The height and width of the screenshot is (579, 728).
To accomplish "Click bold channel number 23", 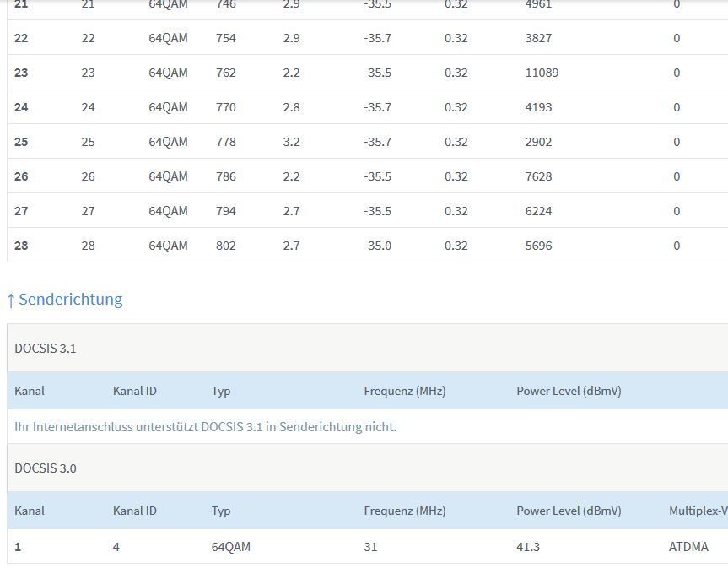I will [x=21, y=73].
